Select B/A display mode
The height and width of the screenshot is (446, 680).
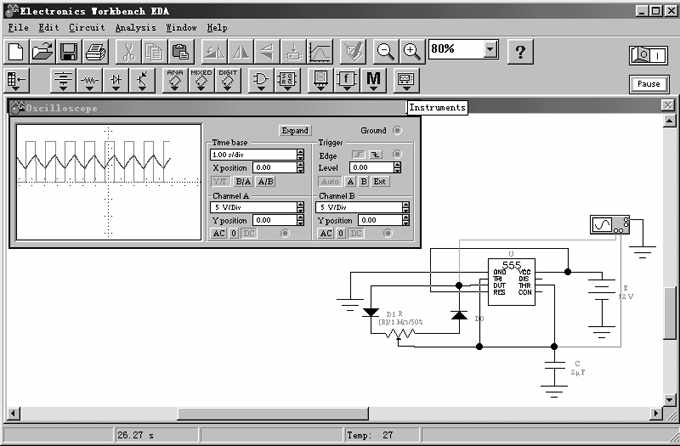(x=243, y=182)
